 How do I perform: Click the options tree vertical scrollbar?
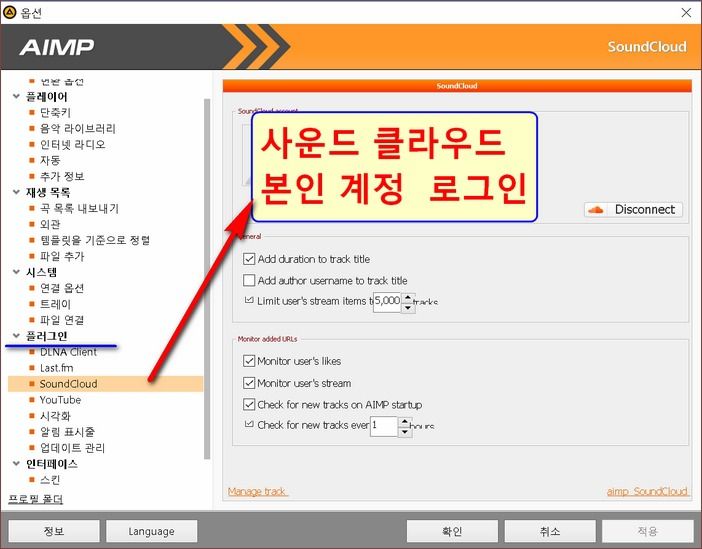pos(207,279)
